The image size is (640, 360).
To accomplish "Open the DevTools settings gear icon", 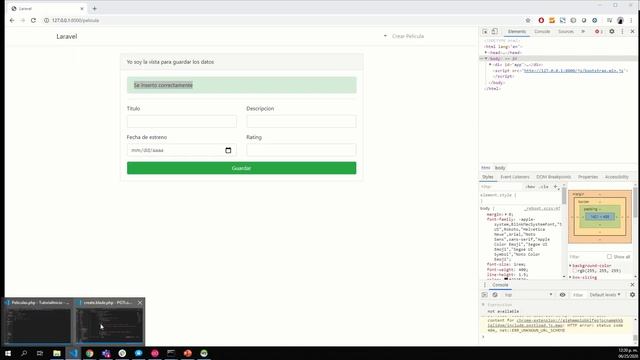I will (x=612, y=31).
